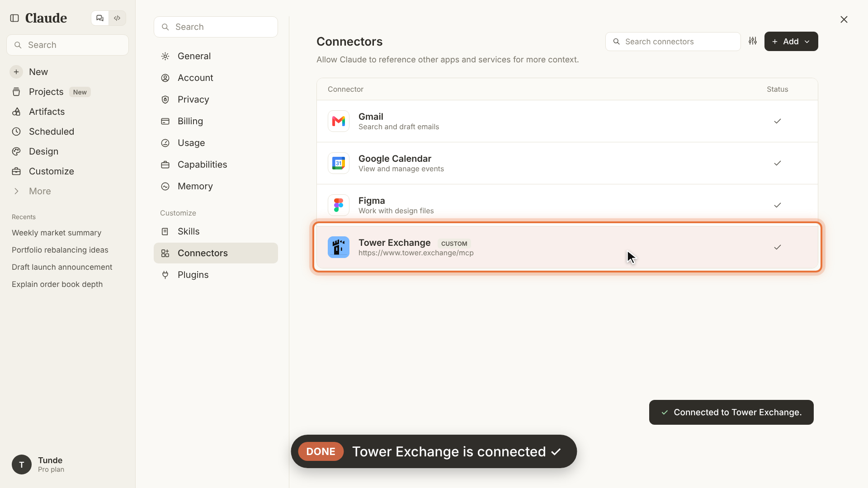Open recent chat Draft launch announcement
Screen dimensions: 868x488
coord(62,267)
